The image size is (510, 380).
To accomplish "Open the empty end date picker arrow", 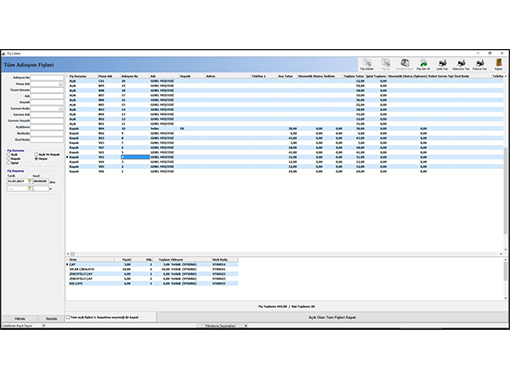I will point(29,189).
